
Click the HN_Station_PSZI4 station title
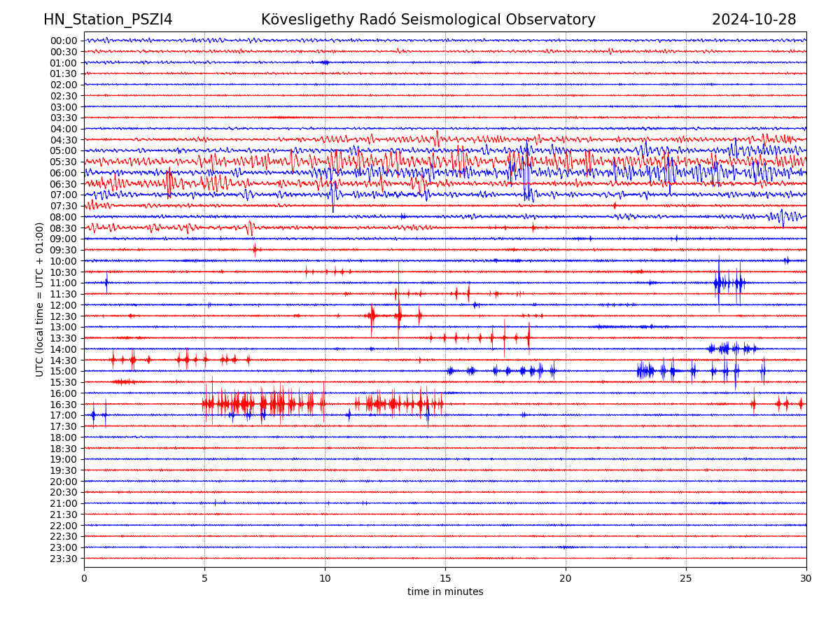(108, 20)
